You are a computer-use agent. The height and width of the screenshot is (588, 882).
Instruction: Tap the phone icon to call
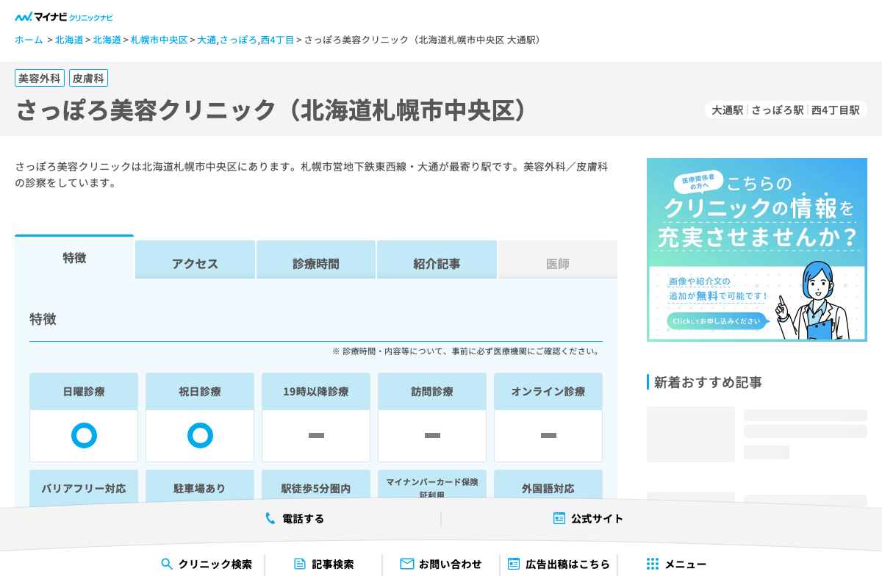tap(271, 518)
